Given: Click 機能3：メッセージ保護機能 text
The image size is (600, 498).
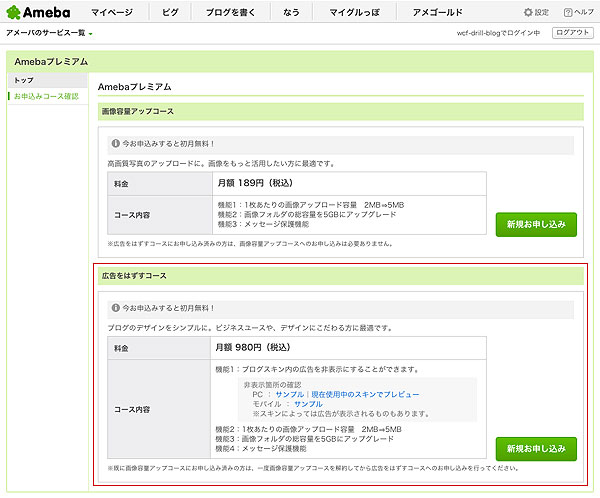Looking at the screenshot, I should [263, 224].
